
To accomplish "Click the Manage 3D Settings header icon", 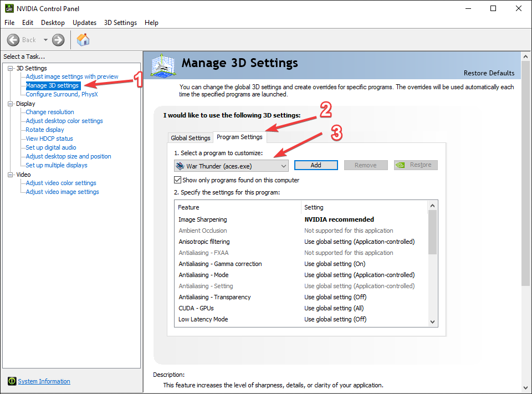I will (163, 65).
